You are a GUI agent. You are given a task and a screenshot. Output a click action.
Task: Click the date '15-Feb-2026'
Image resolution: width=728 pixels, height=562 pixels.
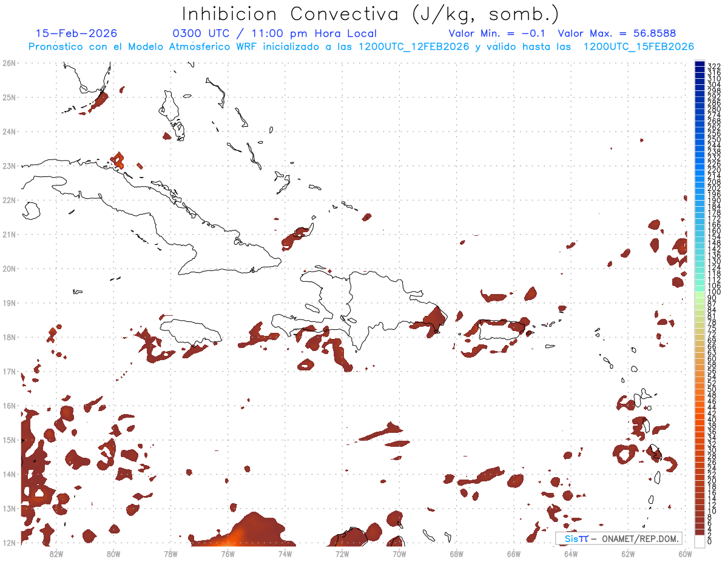pyautogui.click(x=76, y=33)
